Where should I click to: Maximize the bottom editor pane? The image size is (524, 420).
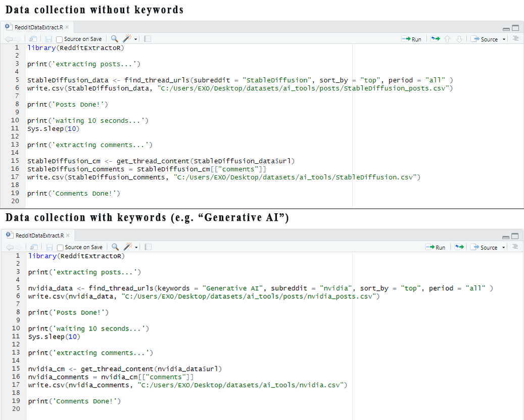point(515,236)
